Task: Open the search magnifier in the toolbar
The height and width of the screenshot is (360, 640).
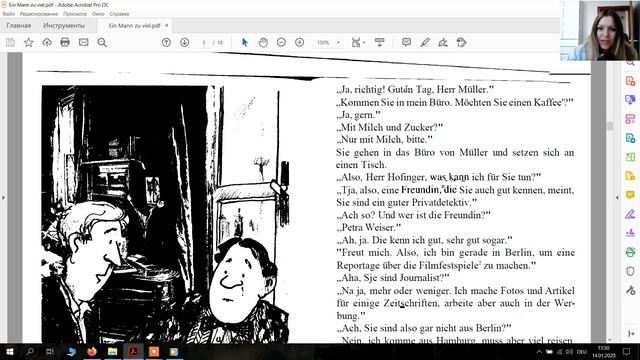Action: 102,42
